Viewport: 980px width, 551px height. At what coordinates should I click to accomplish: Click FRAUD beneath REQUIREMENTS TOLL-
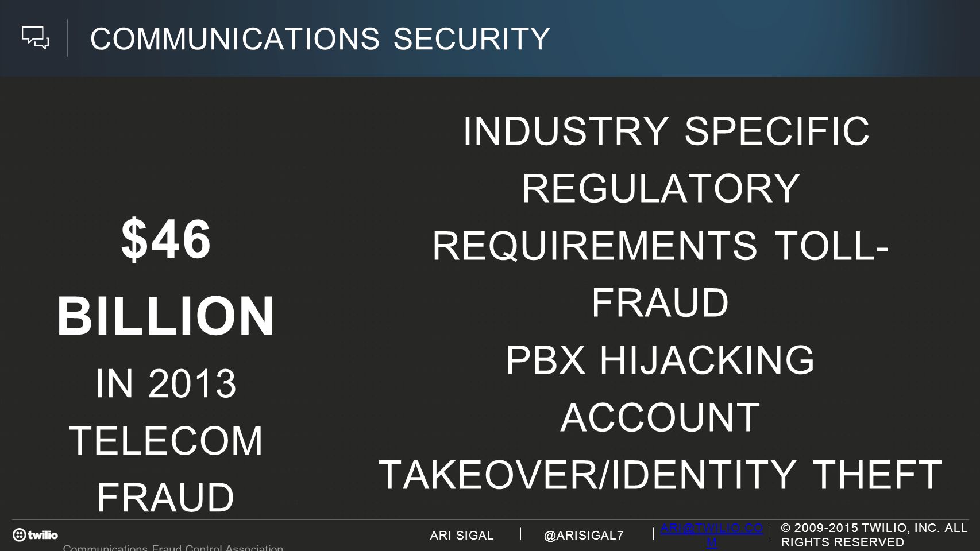coord(660,302)
